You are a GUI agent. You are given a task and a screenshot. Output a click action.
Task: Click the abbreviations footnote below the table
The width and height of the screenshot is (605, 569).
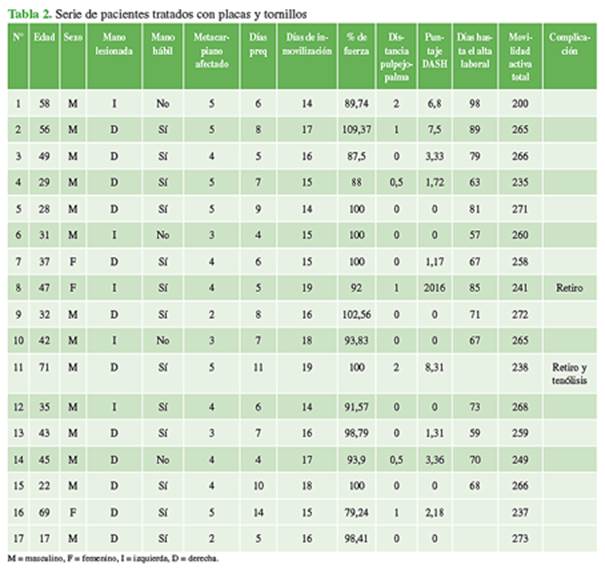[x=112, y=557]
